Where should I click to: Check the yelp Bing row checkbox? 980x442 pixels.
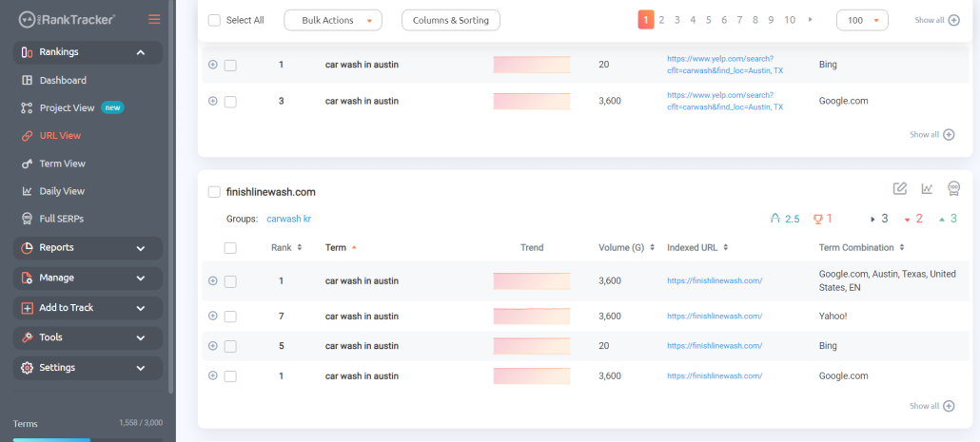230,65
